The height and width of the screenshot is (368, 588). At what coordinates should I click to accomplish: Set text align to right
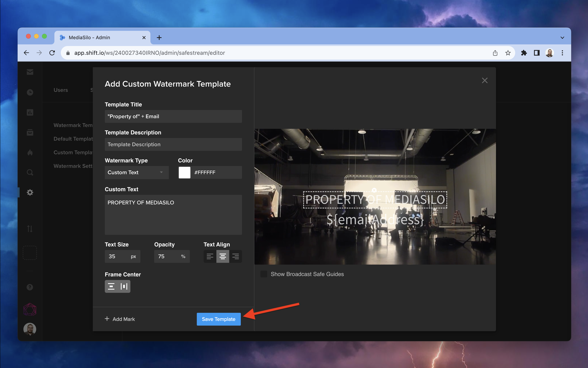click(x=235, y=256)
